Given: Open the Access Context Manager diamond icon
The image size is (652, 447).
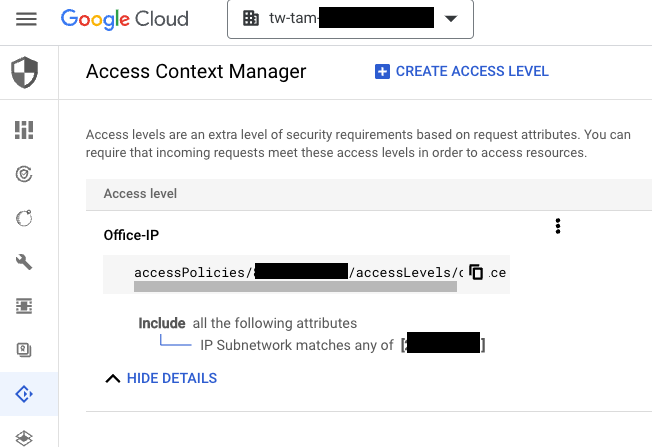Looking at the screenshot, I should tap(24, 394).
